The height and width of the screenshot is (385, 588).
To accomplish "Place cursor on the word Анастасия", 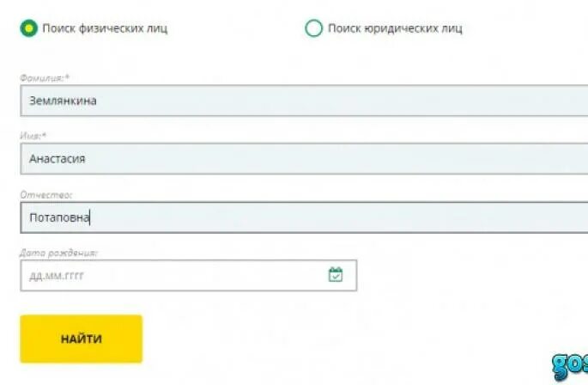I will point(58,159).
